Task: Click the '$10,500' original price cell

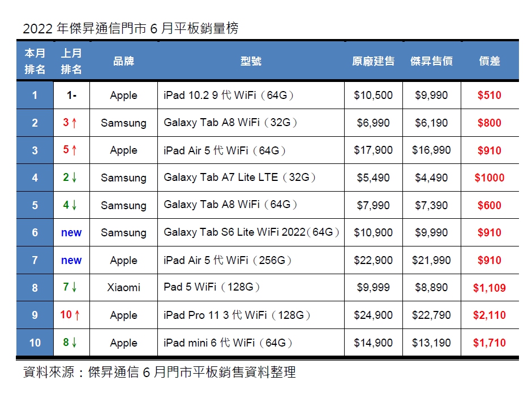Action: (373, 96)
